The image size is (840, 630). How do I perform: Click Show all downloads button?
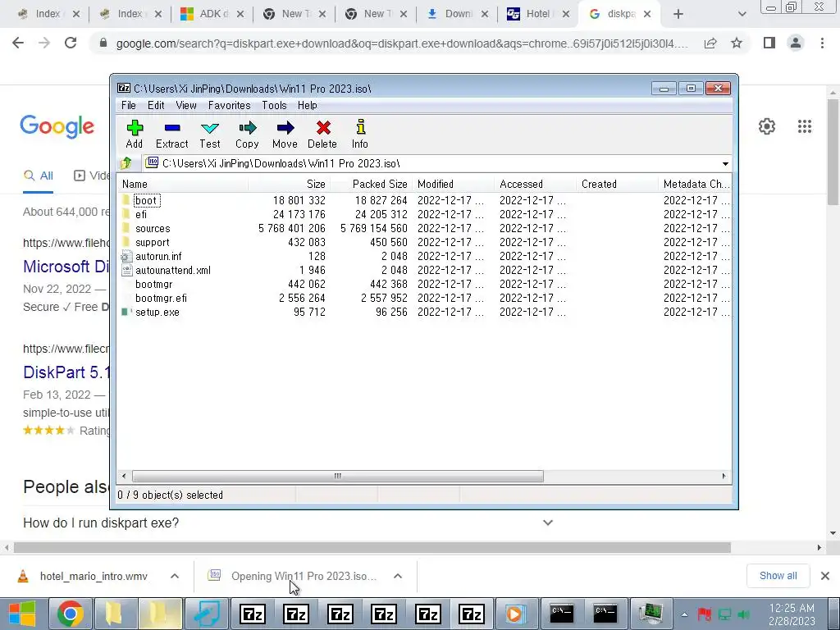tap(778, 576)
